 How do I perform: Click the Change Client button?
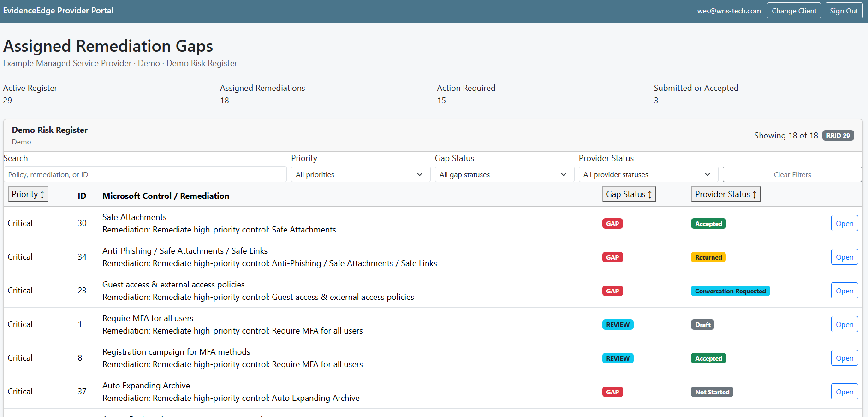[794, 11]
